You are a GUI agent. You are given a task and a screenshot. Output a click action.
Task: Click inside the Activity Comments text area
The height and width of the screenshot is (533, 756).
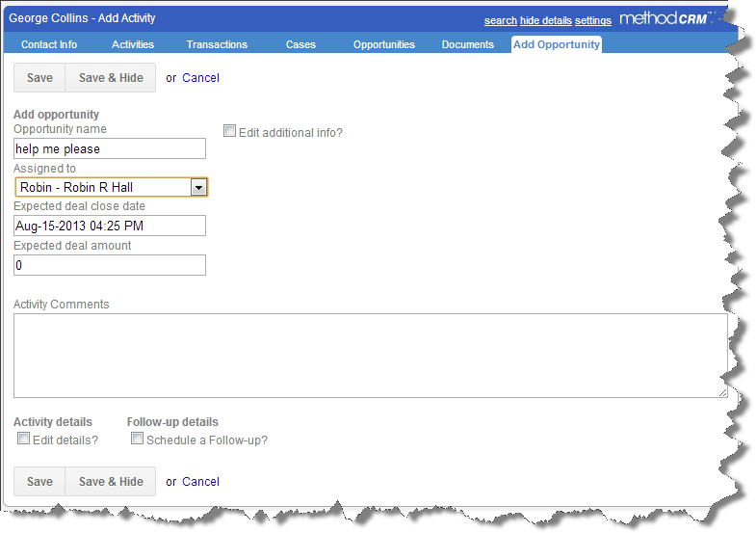click(x=370, y=355)
